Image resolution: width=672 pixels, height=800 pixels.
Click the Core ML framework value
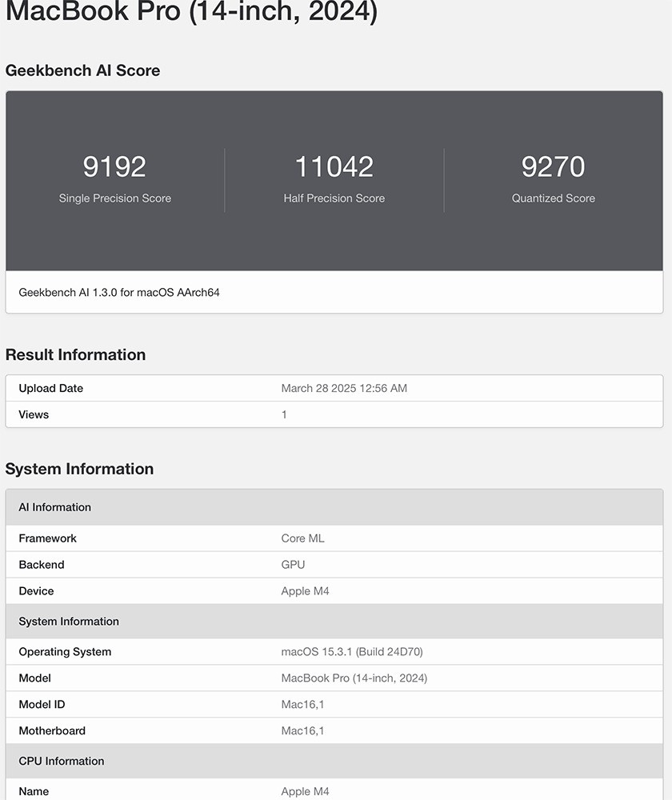[302, 538]
